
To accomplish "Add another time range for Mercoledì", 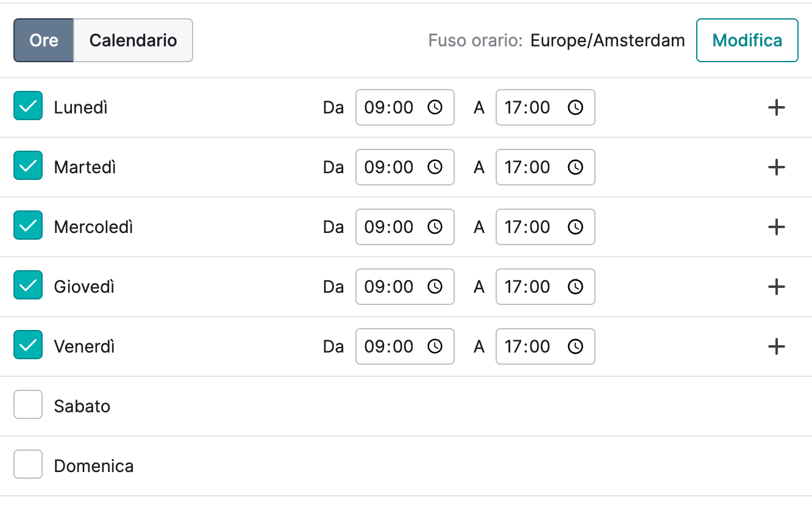I will click(x=776, y=227).
